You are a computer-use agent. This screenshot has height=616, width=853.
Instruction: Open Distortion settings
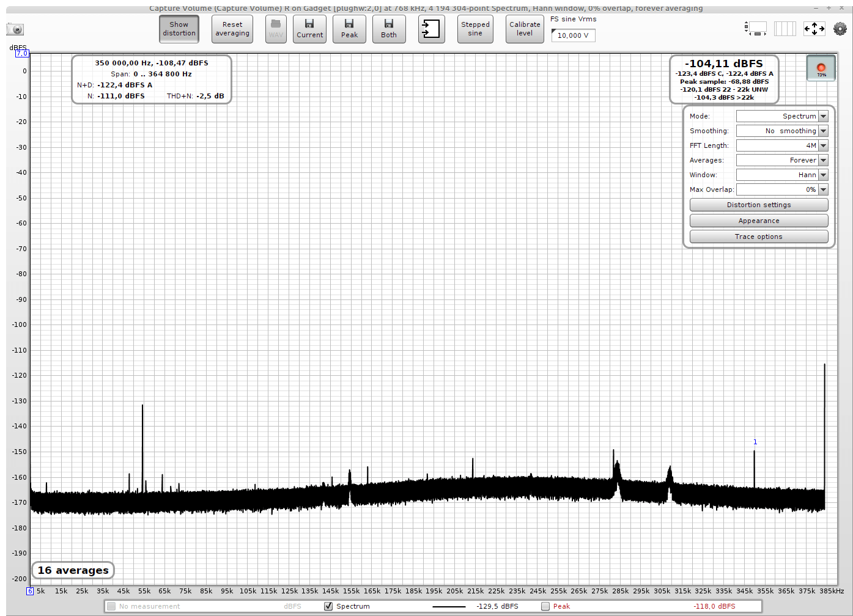pyautogui.click(x=759, y=205)
